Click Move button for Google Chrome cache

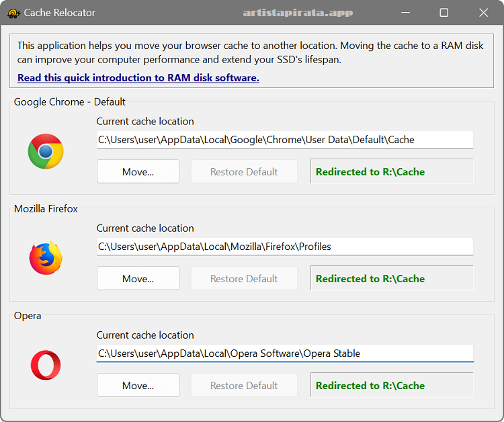tap(138, 171)
